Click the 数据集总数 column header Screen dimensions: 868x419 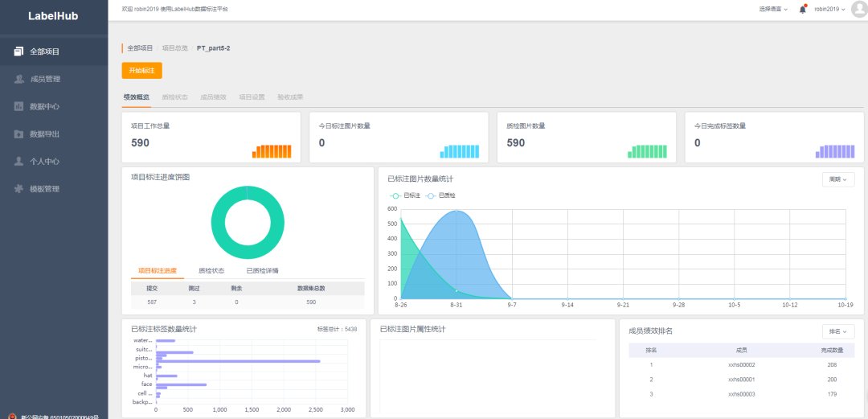[311, 288]
